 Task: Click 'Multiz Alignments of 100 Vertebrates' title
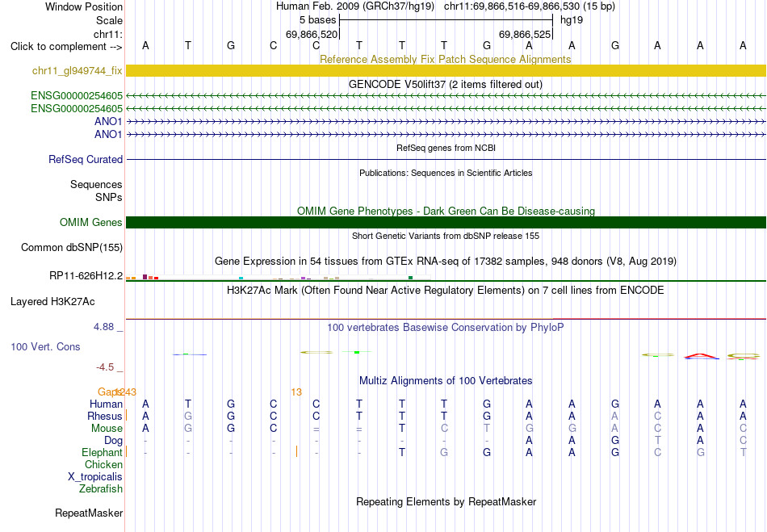click(446, 380)
